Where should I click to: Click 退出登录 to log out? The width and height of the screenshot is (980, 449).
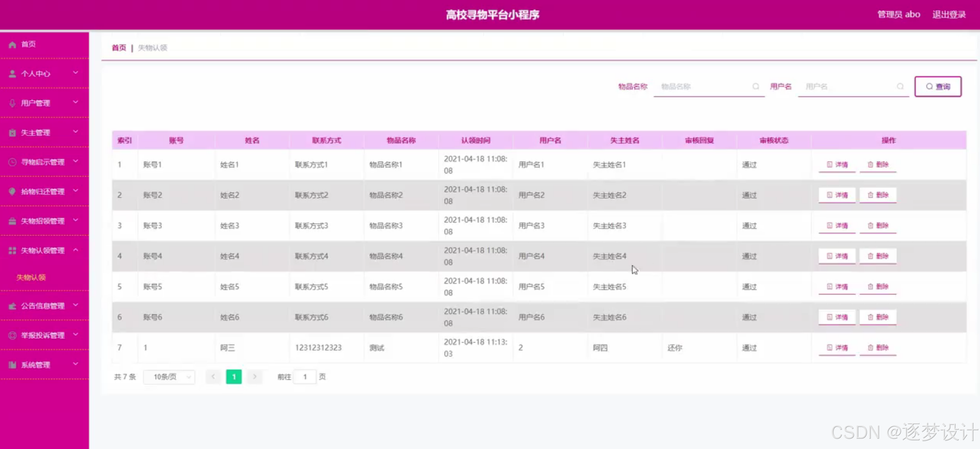(949, 14)
